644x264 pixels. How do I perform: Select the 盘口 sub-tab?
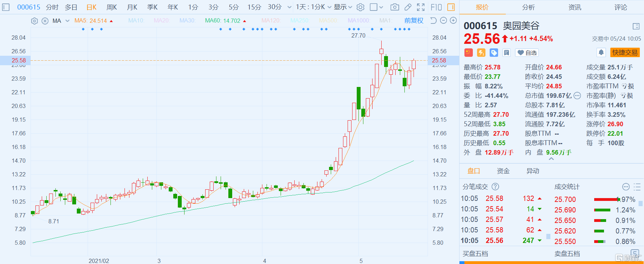pyautogui.click(x=474, y=171)
